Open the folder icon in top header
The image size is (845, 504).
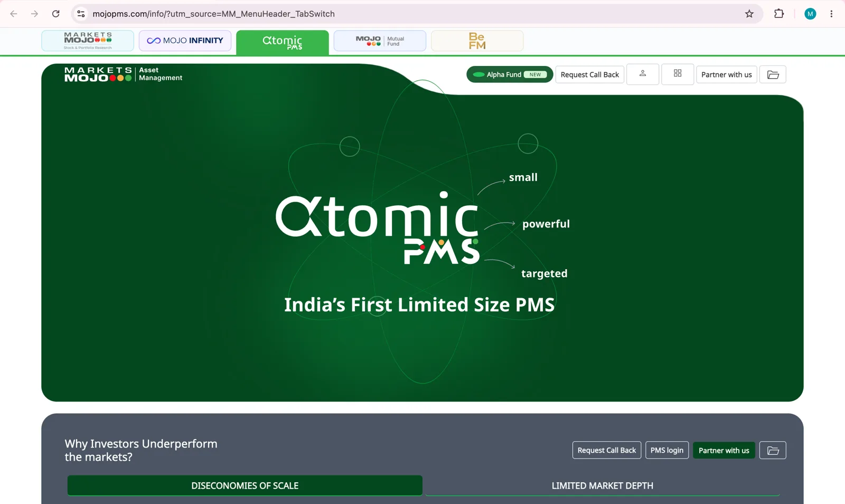click(773, 74)
